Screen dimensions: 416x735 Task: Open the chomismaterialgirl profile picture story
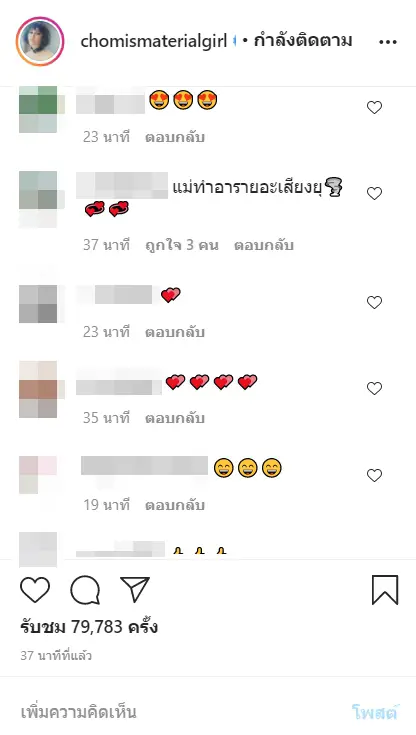40,41
